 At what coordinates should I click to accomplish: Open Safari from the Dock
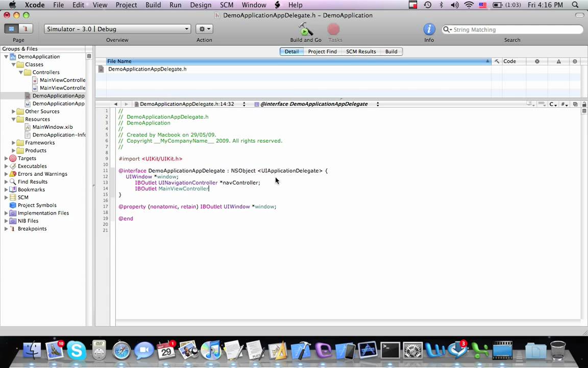point(121,350)
